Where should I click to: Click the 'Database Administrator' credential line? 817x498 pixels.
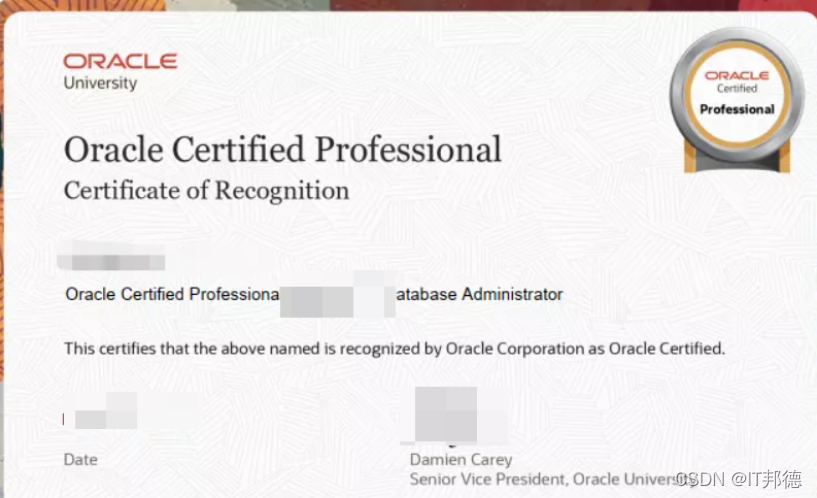coord(314,294)
